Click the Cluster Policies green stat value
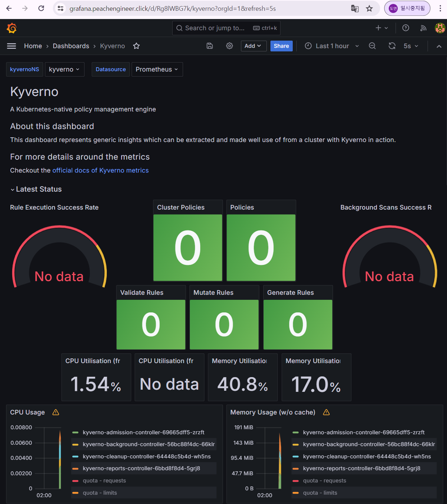Image resolution: width=447 pixels, height=504 pixels. 188,248
